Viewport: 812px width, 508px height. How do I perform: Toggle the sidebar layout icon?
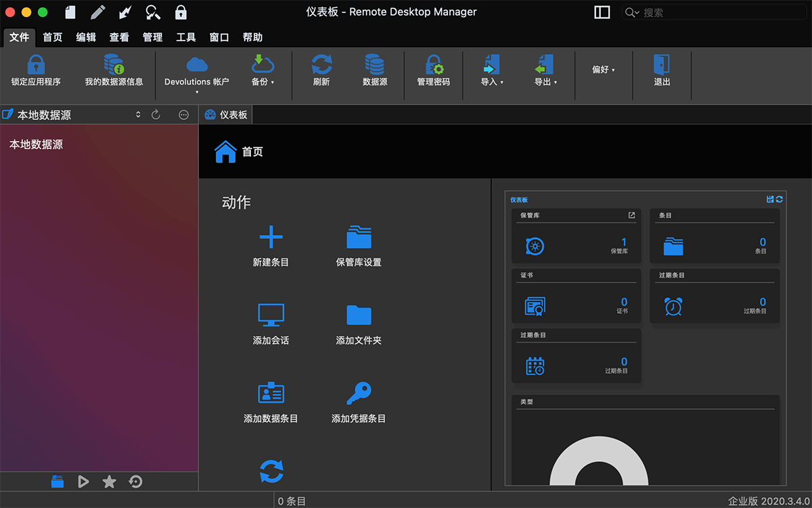602,12
